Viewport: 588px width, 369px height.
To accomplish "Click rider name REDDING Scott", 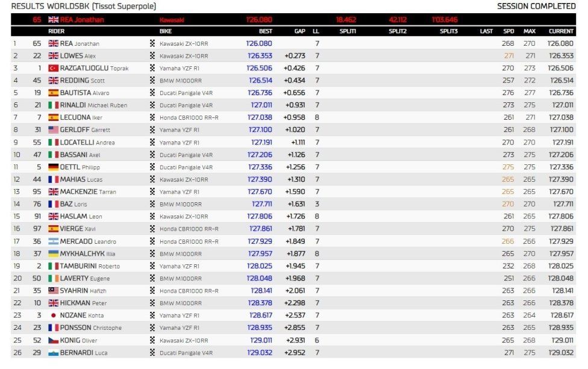I will tap(82, 81).
